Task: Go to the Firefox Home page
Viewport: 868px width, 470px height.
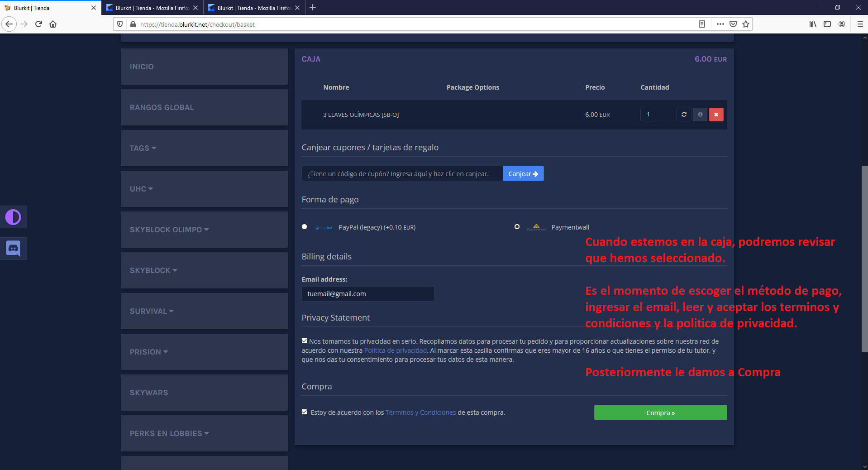Action: [53, 24]
